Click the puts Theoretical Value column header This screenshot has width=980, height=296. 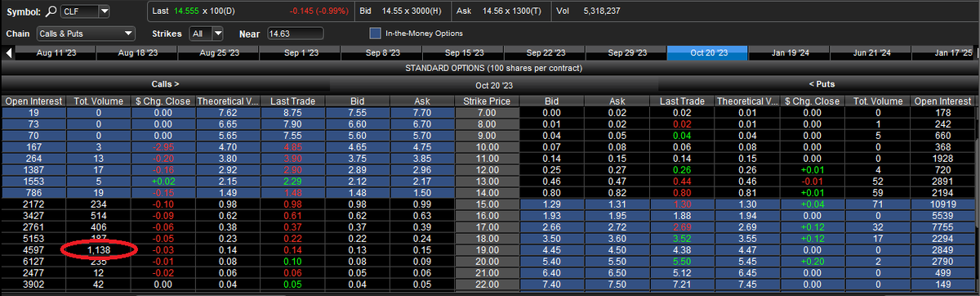[x=746, y=101]
